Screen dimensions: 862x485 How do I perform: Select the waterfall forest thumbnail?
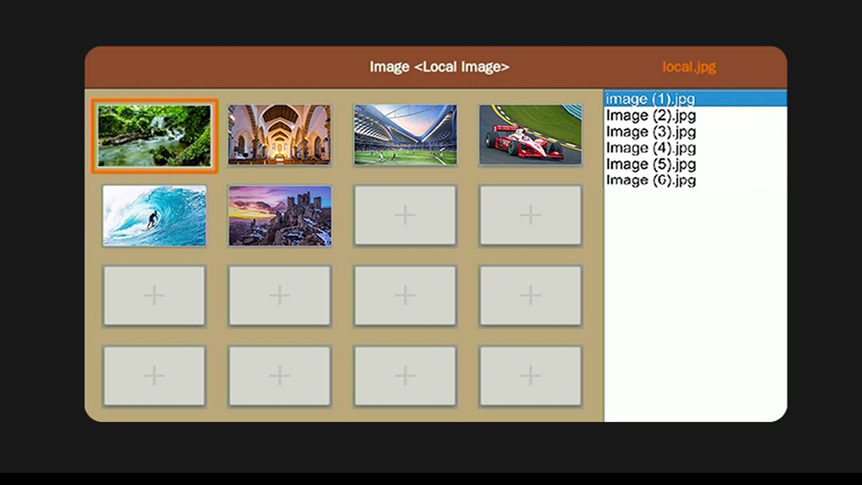coord(154,136)
